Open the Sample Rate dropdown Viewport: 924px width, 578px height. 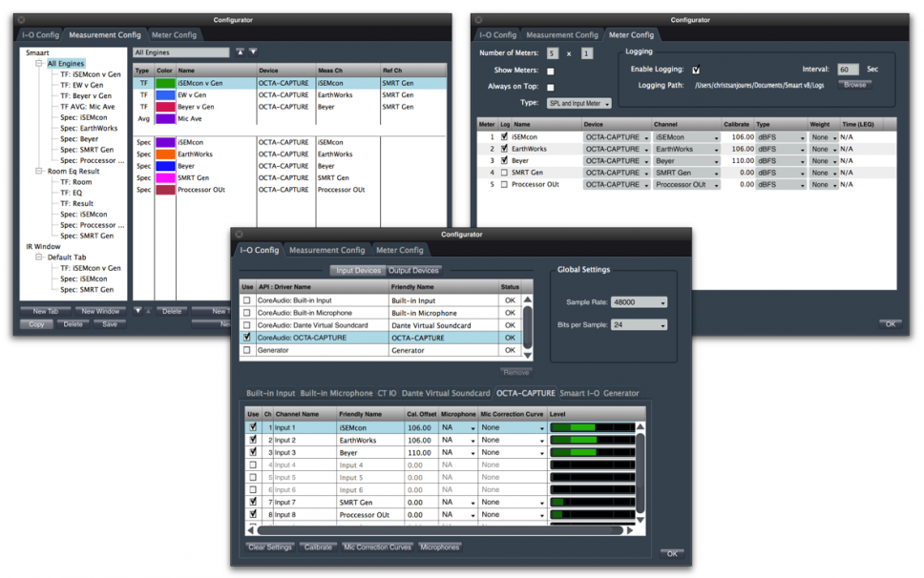639,302
